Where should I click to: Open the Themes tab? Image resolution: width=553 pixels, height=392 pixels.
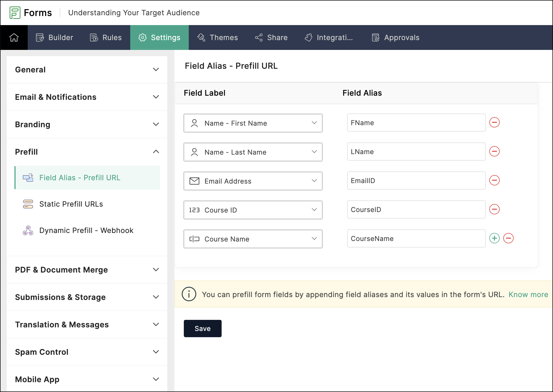pyautogui.click(x=218, y=37)
